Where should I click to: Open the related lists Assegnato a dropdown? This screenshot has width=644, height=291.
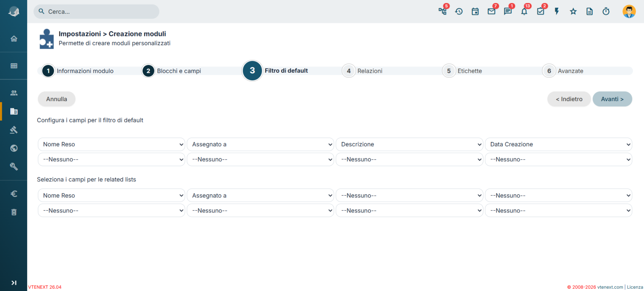click(260, 195)
